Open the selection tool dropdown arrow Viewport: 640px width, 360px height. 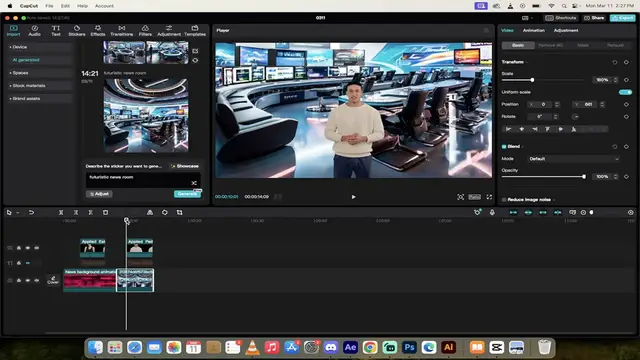[18, 213]
